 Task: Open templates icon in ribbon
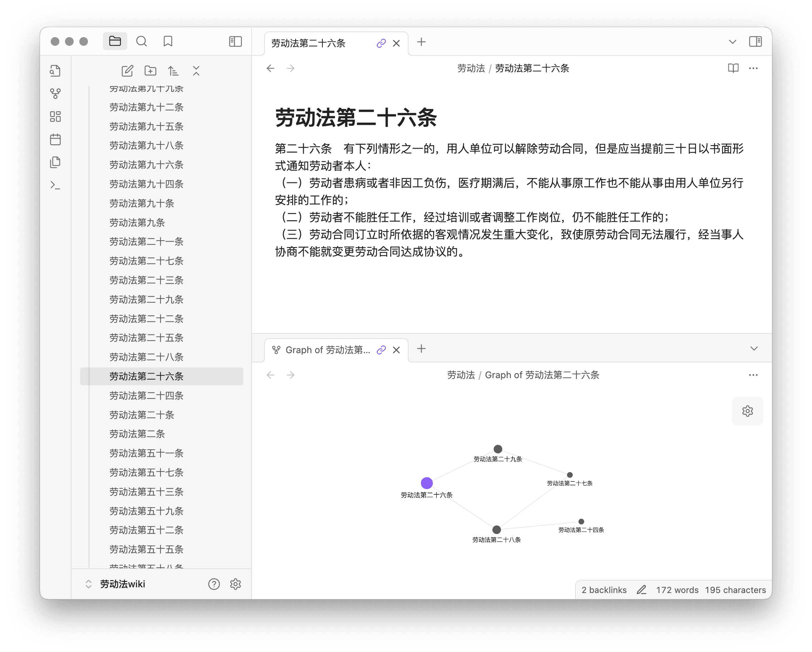[x=55, y=162]
